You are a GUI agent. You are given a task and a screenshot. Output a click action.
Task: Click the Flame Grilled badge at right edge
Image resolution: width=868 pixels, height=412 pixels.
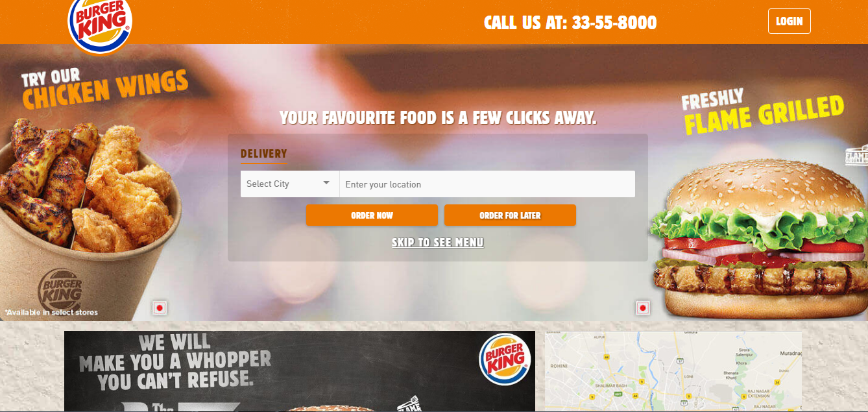pos(856,157)
